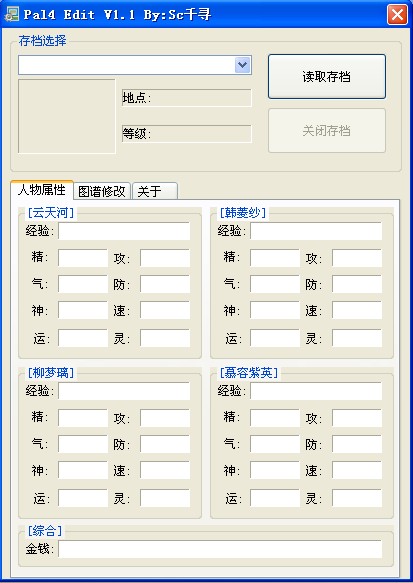Screen dimensions: 413x583
Task: Click 柳梦璃's 精 input field
Action: pyautogui.click(x=83, y=418)
